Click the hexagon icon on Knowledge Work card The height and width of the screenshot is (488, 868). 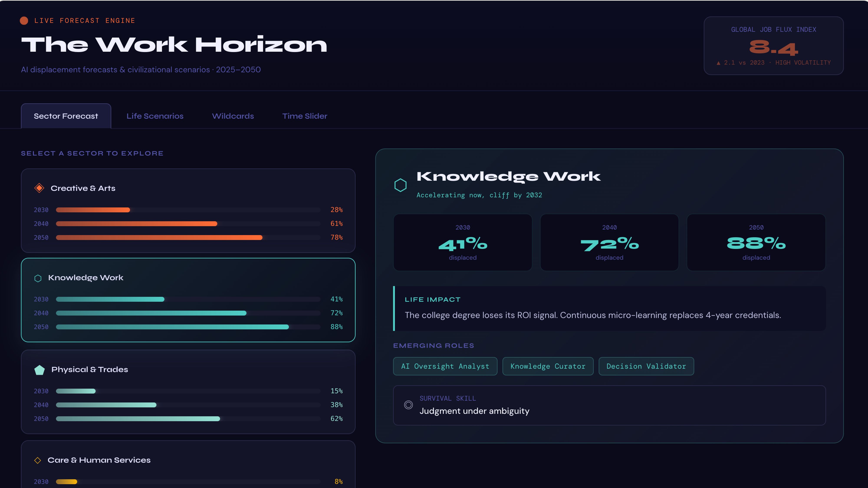(38, 278)
